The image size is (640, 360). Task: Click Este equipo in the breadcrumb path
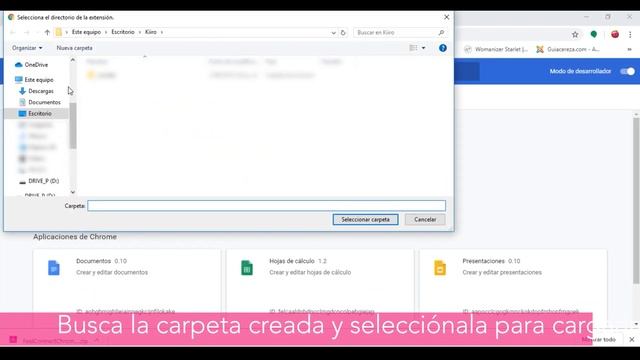(86, 32)
